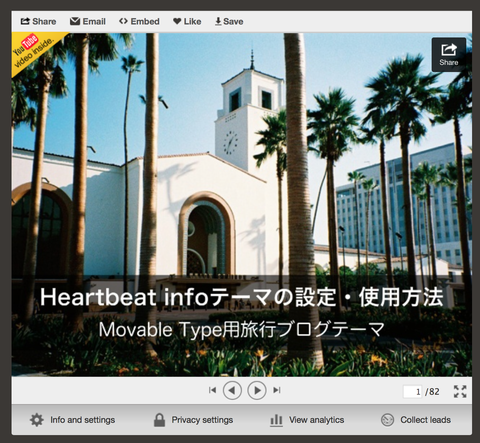Open View analytics
480x443 pixels.
[307, 420]
